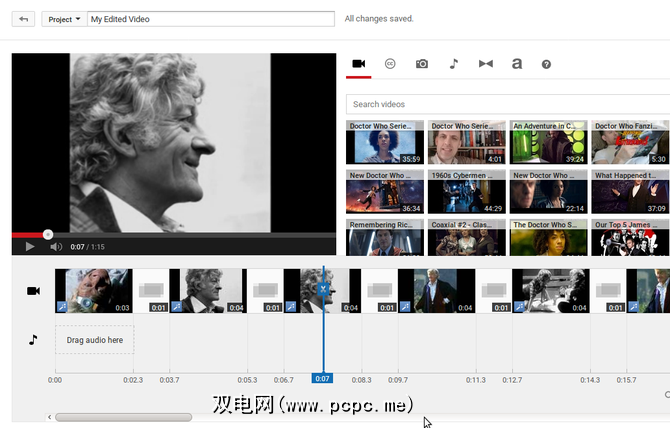Open the photos tab with camera icon

coord(422,64)
